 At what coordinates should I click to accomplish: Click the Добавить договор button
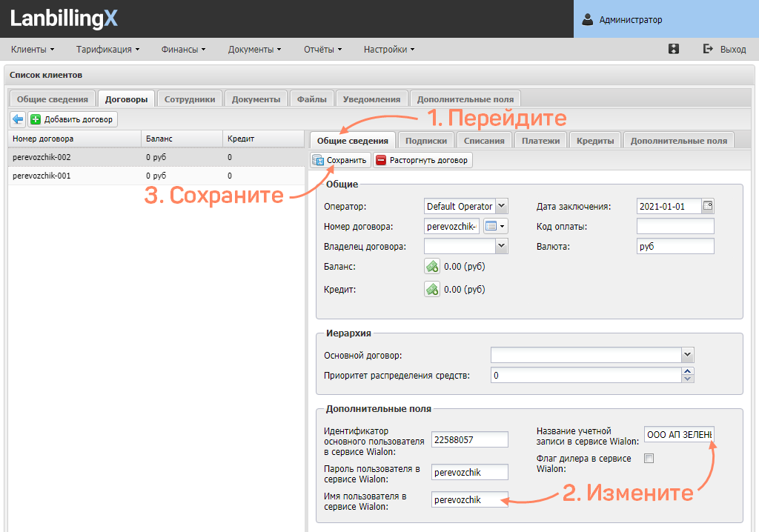pyautogui.click(x=73, y=119)
